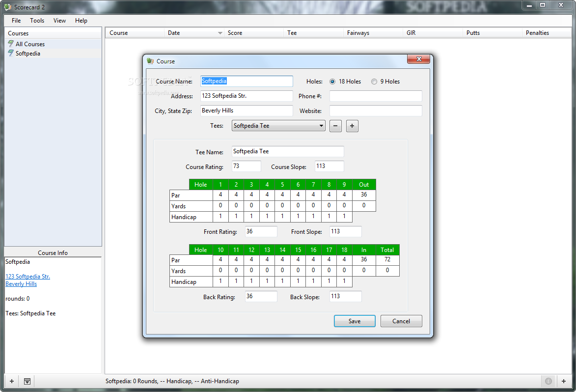This screenshot has height=392, width=576.
Task: Click the City, State Zip field
Action: pos(247,111)
